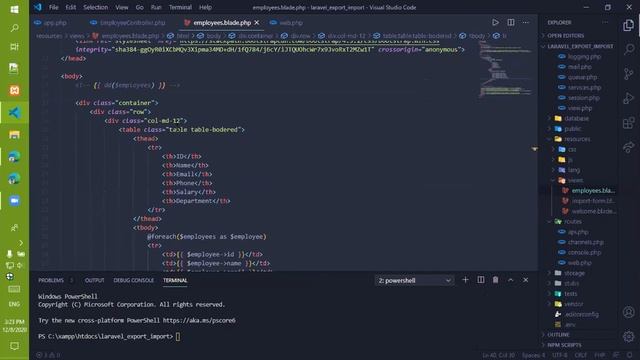Open Run and Debug view
Image resolution: width=640 pixels, height=360 pixels.
tap(629, 98)
